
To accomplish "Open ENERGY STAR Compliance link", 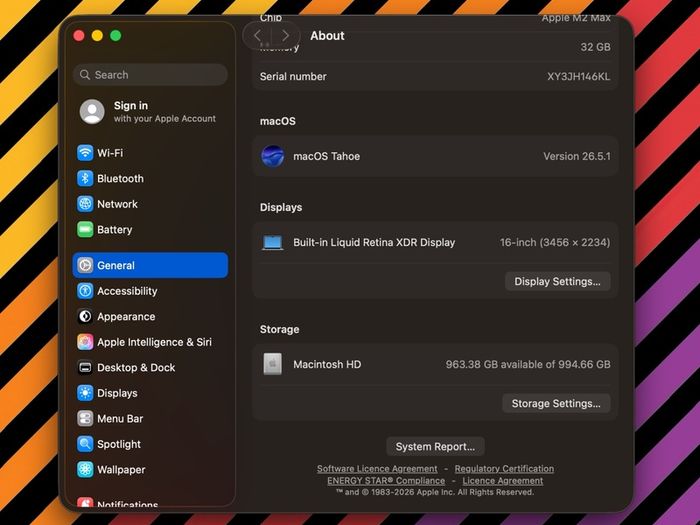I will point(386,481).
